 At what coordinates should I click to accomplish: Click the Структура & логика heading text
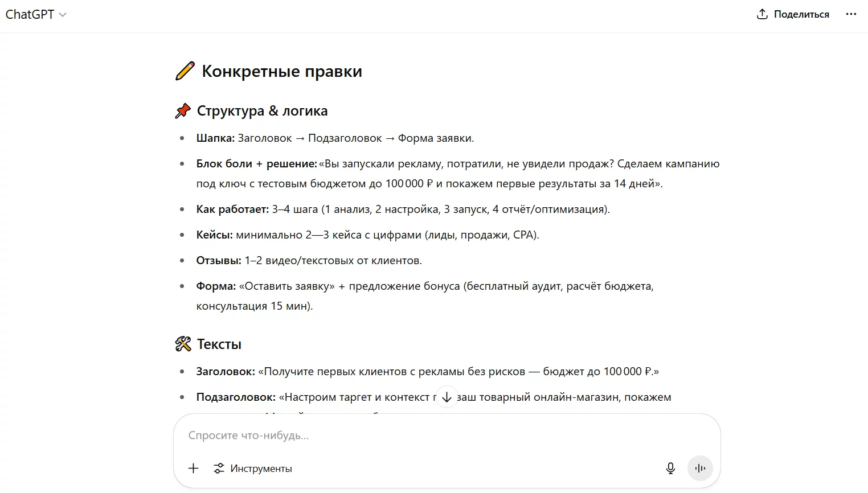coord(262,111)
